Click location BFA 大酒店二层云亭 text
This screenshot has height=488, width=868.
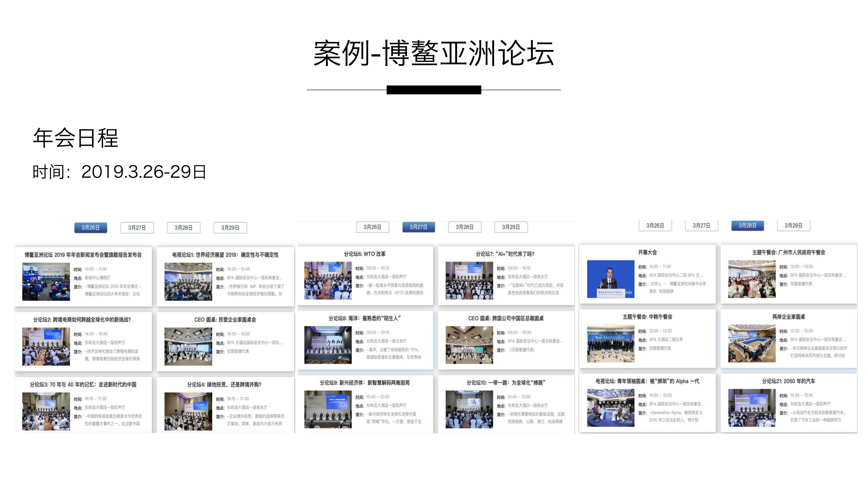coord(666,340)
